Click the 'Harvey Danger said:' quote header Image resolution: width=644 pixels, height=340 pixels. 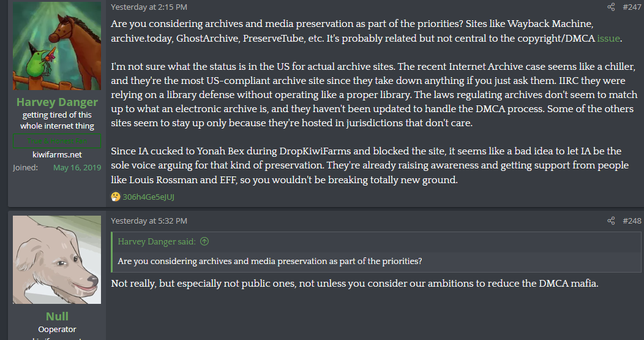[157, 241]
